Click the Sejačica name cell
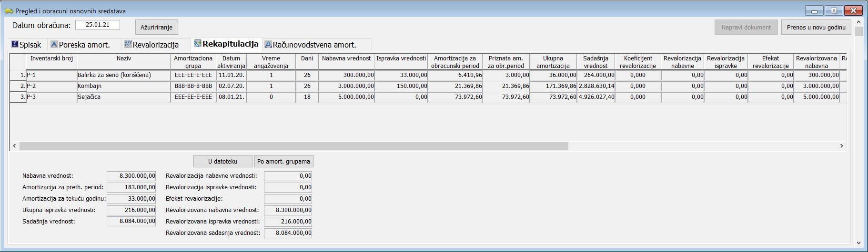The height and width of the screenshot is (252, 868). click(124, 97)
